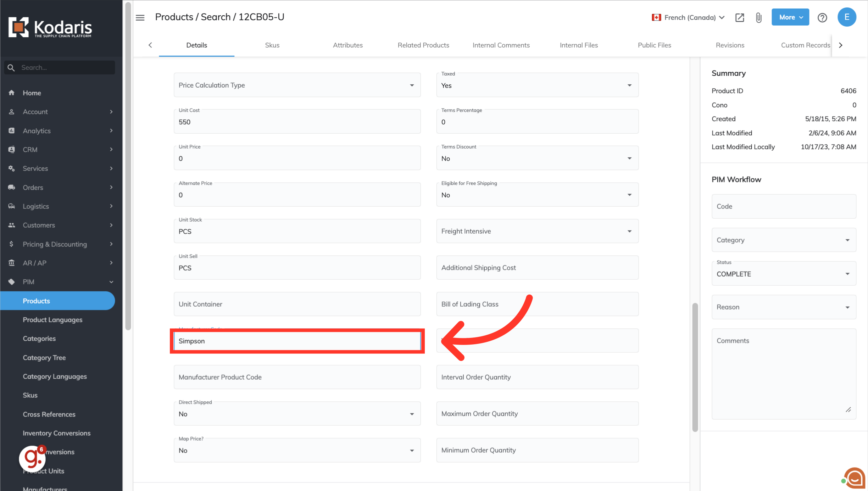Click the user avatar E icon
This screenshot has height=491, width=868.
tap(846, 17)
